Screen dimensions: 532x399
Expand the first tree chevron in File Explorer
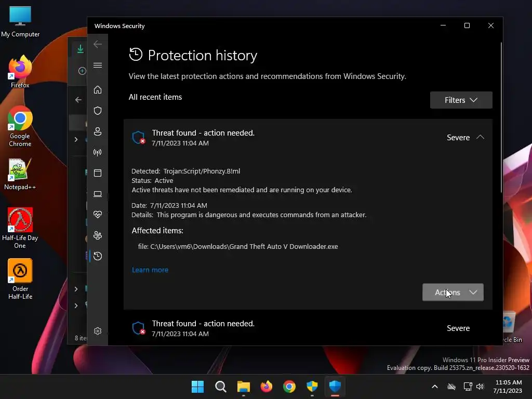(x=76, y=139)
